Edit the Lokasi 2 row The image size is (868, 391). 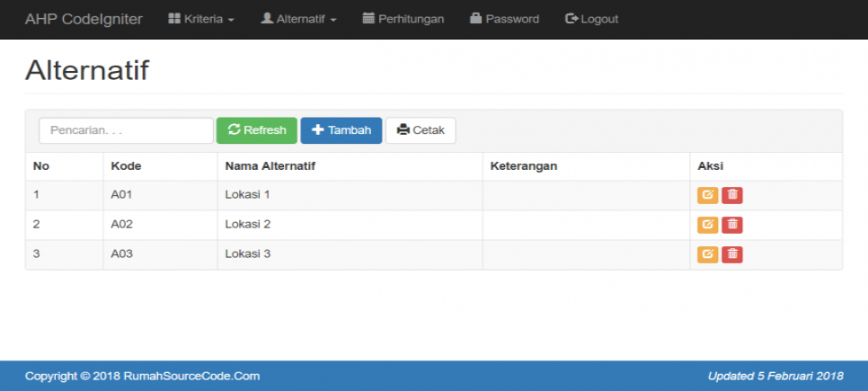[707, 225]
